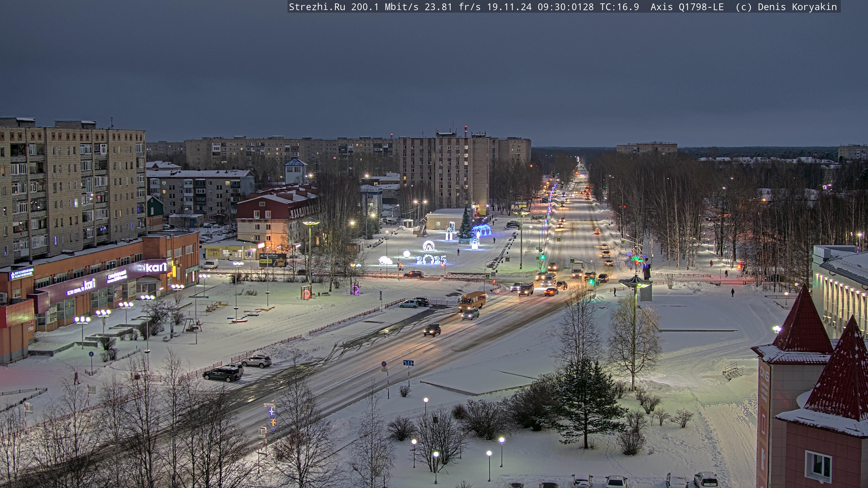Select the TC:16.9 temperature reading
868x488 pixels.
[x=619, y=7]
